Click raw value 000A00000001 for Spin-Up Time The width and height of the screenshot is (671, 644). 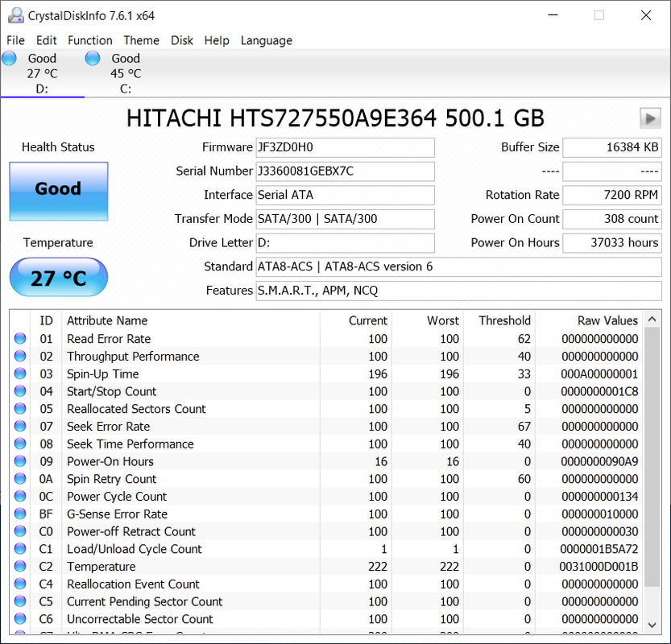click(599, 374)
